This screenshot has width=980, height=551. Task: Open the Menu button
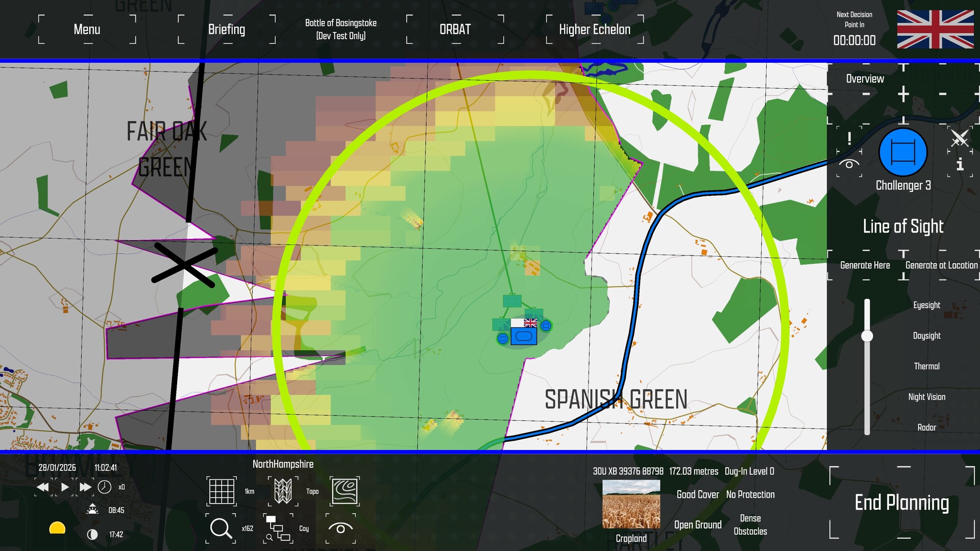tap(87, 30)
